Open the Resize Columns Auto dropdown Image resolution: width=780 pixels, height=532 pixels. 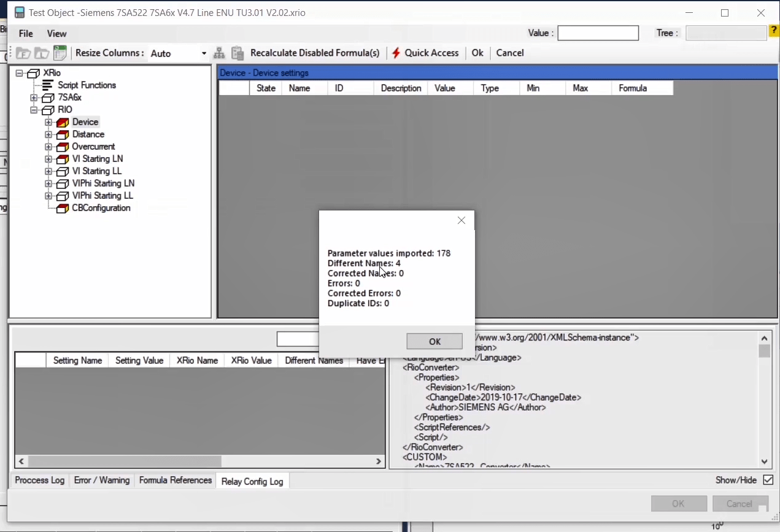pos(204,53)
